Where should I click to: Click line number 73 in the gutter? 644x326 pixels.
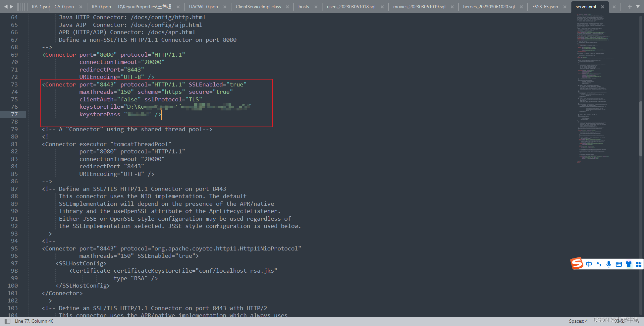click(14, 84)
